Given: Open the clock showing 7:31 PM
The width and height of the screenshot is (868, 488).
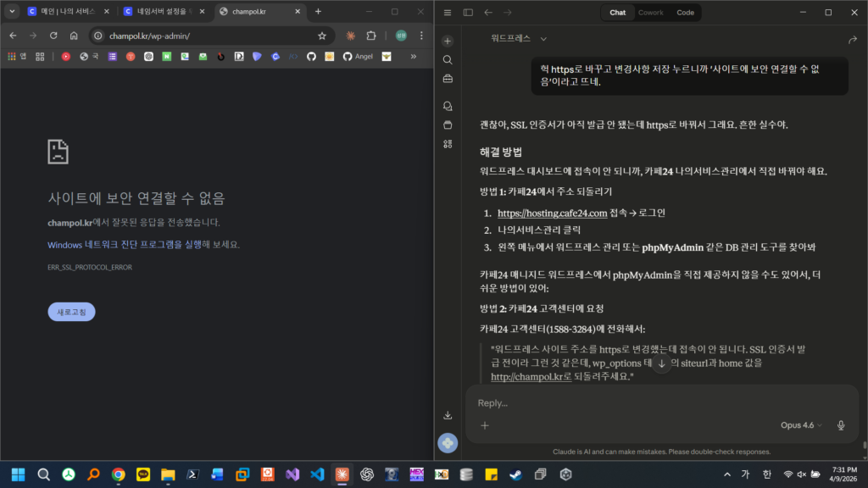Looking at the screenshot, I should 843,474.
